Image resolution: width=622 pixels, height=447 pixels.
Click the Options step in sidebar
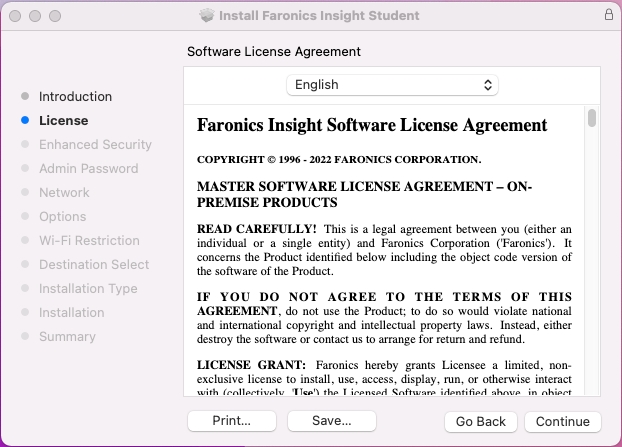(x=62, y=217)
